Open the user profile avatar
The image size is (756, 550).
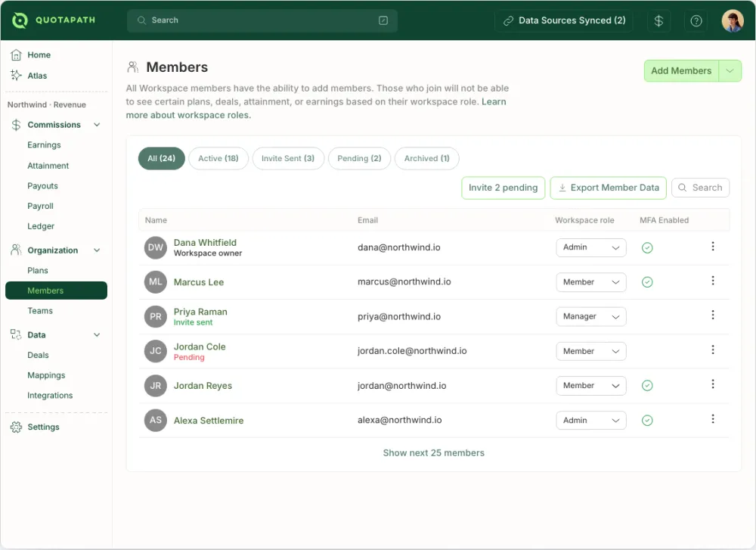click(733, 20)
